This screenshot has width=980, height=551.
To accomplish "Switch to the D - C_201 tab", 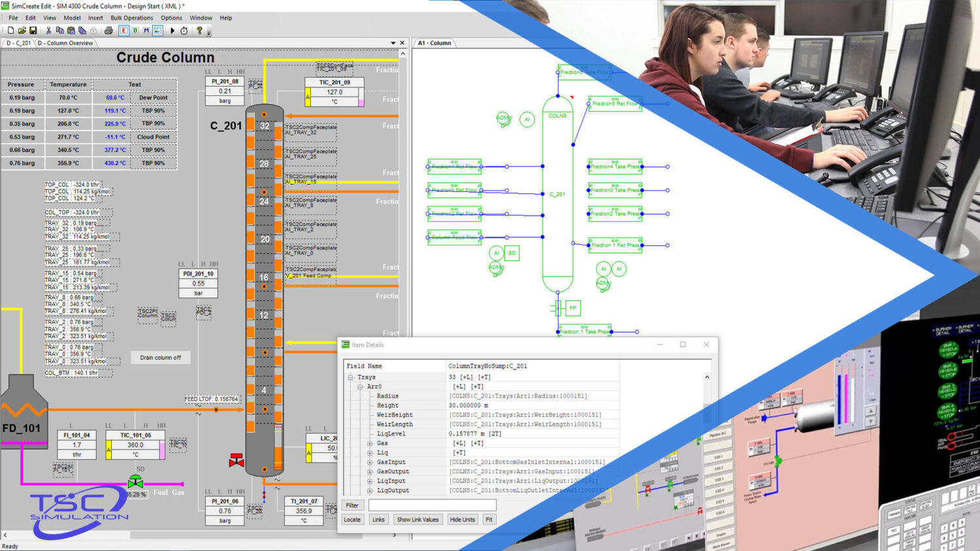I will pos(18,43).
